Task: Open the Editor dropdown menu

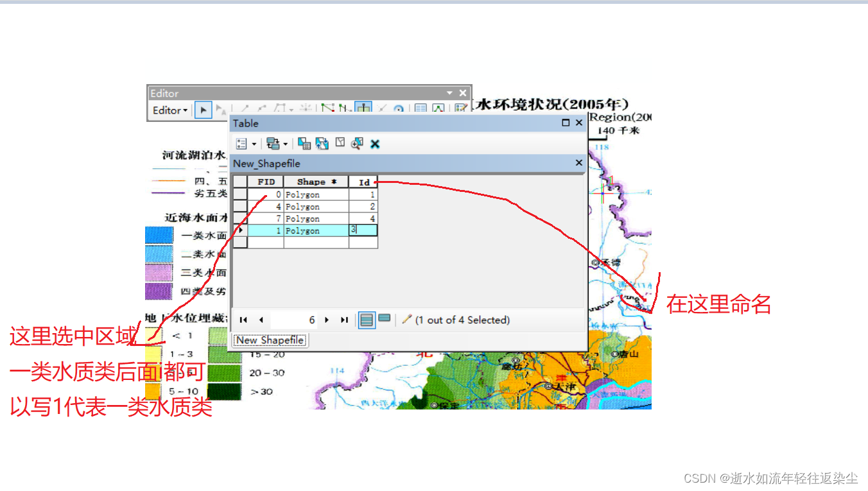Action: (x=170, y=110)
